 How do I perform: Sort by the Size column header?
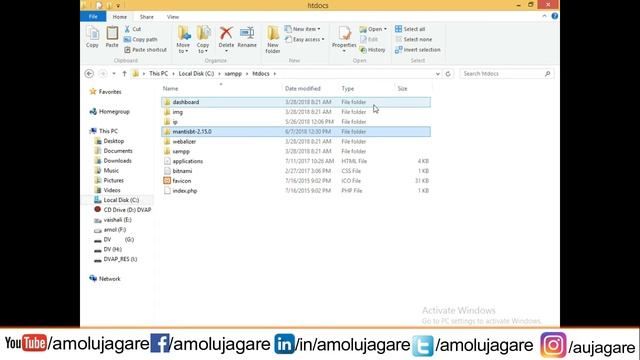click(x=402, y=88)
